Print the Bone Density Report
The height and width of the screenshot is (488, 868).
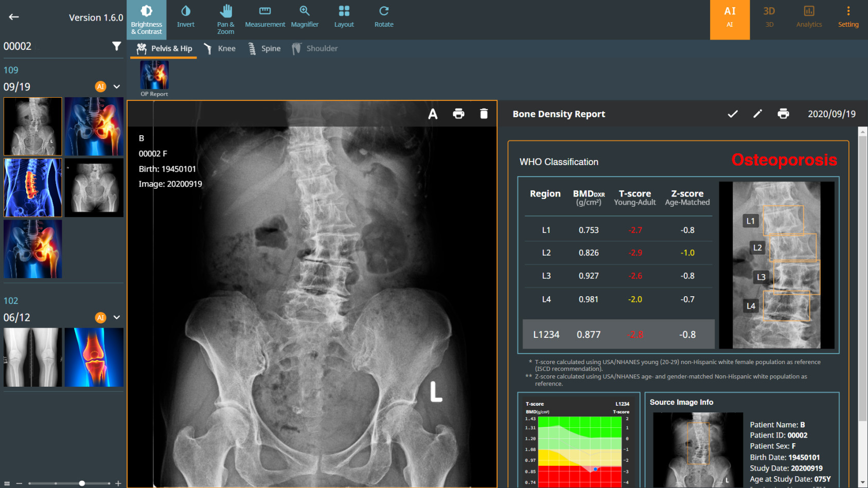(783, 114)
